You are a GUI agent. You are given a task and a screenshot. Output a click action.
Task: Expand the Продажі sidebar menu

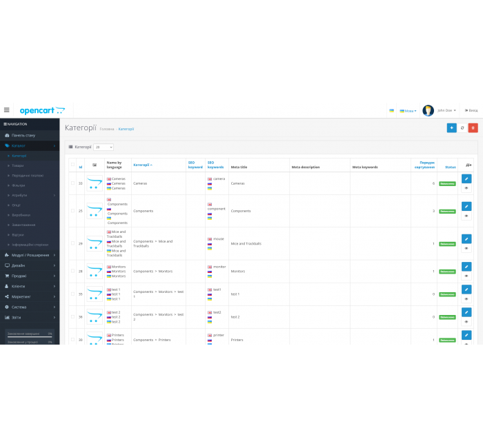(30, 276)
